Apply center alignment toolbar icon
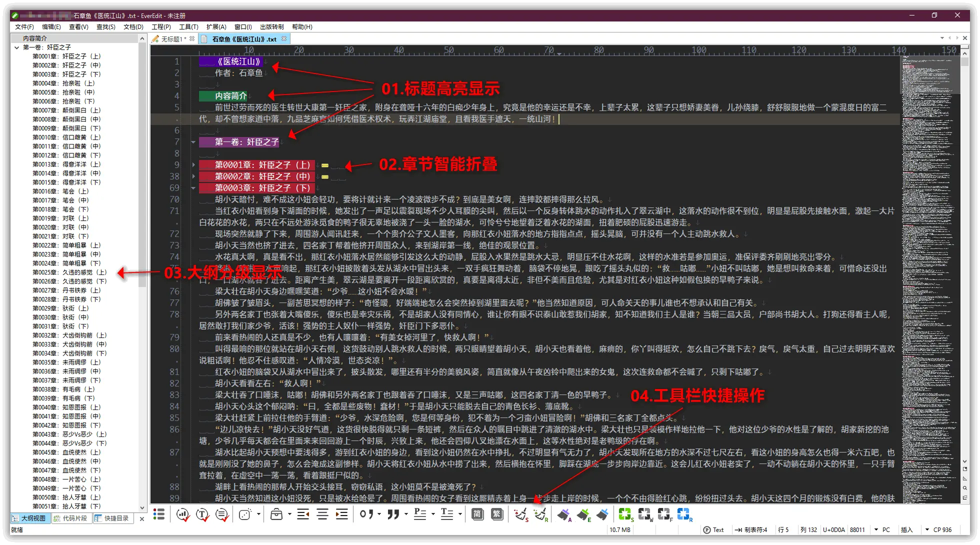This screenshot has height=545, width=980. [322, 514]
